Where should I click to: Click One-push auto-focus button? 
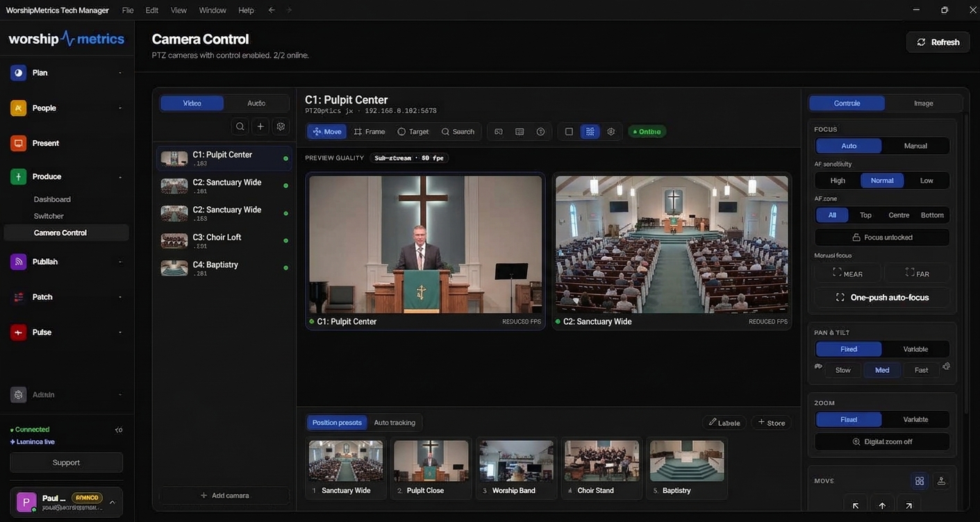882,297
